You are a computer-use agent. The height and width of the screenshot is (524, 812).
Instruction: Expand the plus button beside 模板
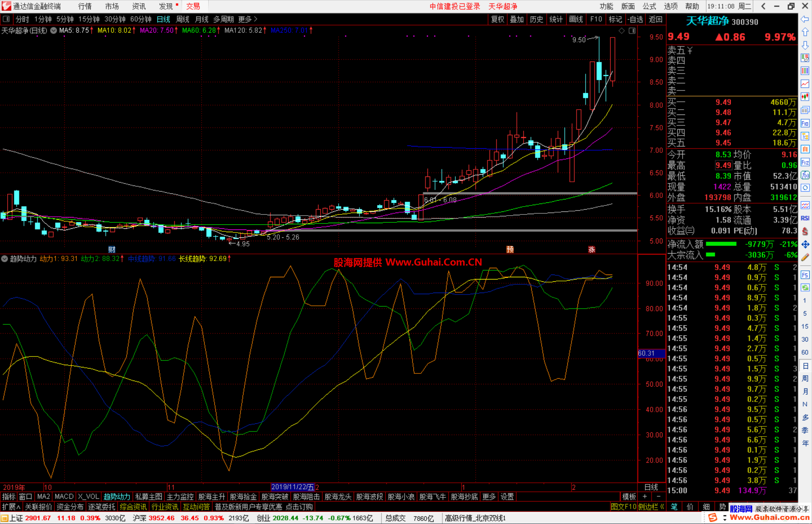coord(645,497)
